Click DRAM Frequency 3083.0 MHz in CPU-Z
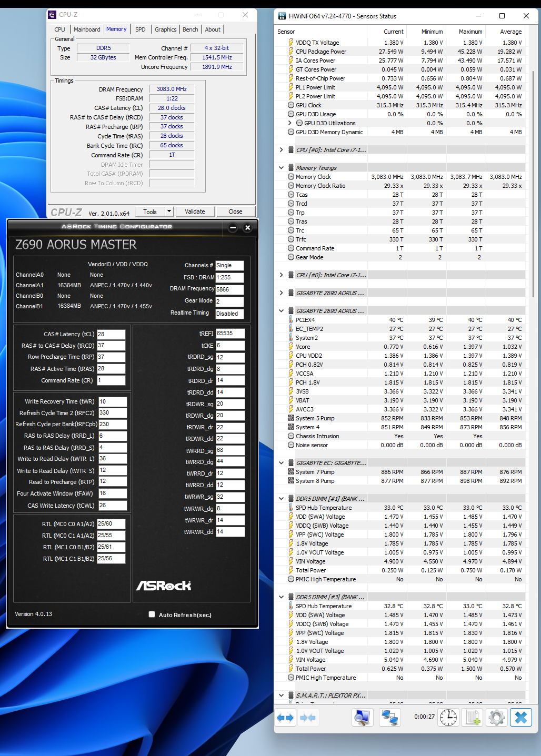Screen dimensions: 541x756 click(x=172, y=89)
